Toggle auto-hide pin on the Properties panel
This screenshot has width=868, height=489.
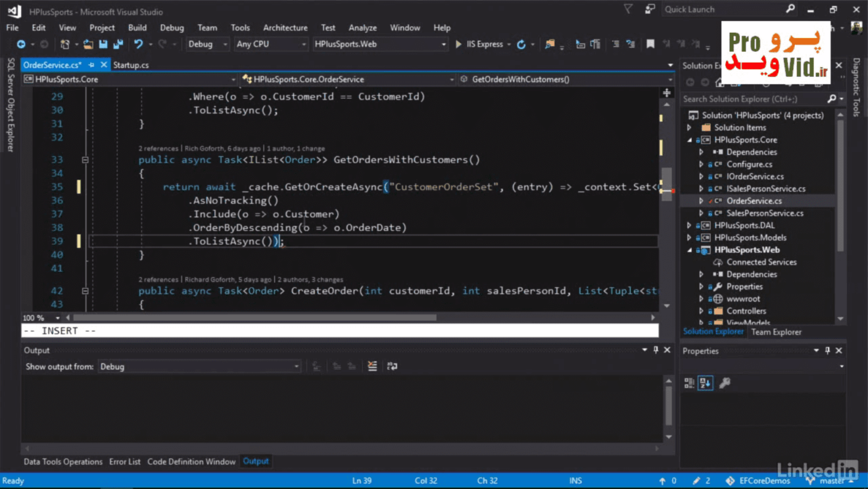pos(827,351)
